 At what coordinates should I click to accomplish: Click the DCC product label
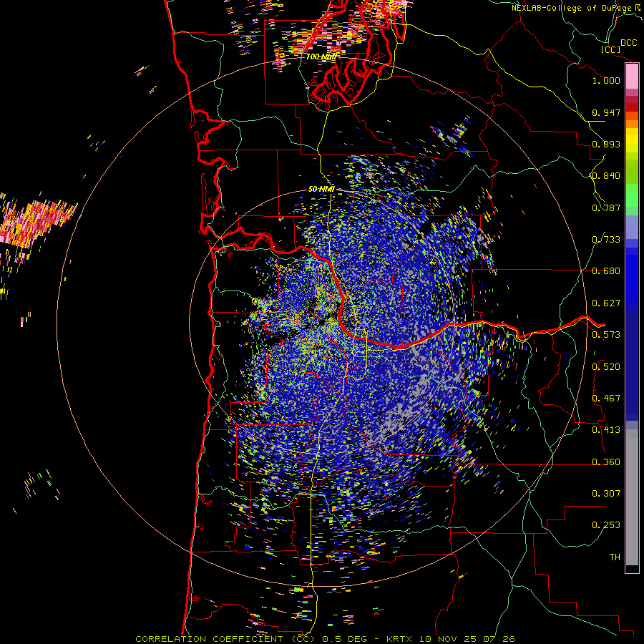pos(629,43)
